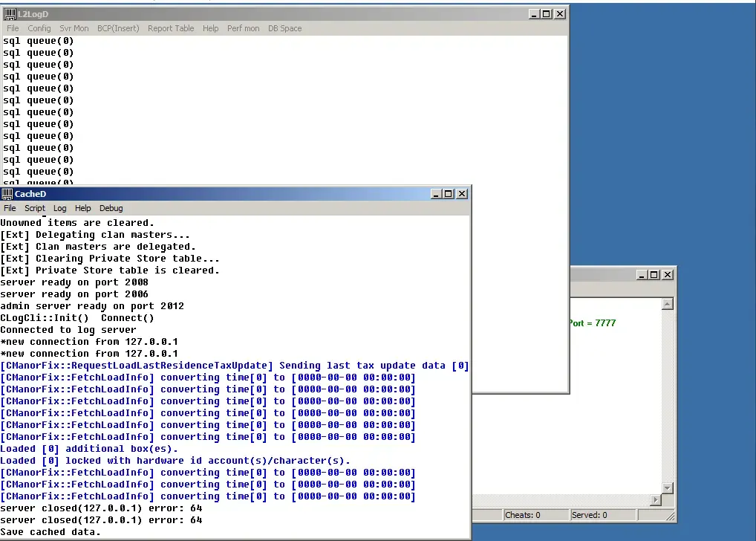Click scroll right arrow in Port 7777 window
756x541 pixels.
pyautogui.click(x=655, y=500)
